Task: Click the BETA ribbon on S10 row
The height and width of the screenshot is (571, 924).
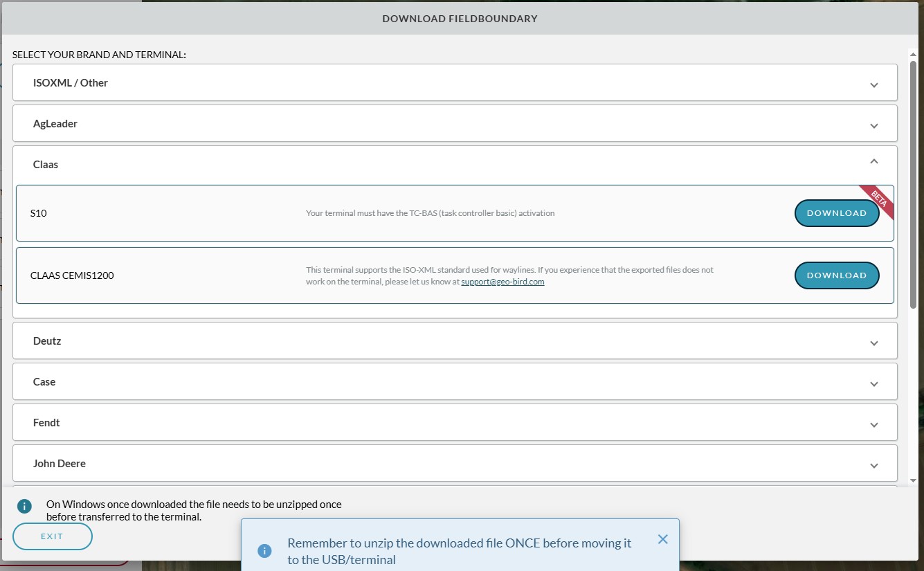Action: tap(878, 200)
